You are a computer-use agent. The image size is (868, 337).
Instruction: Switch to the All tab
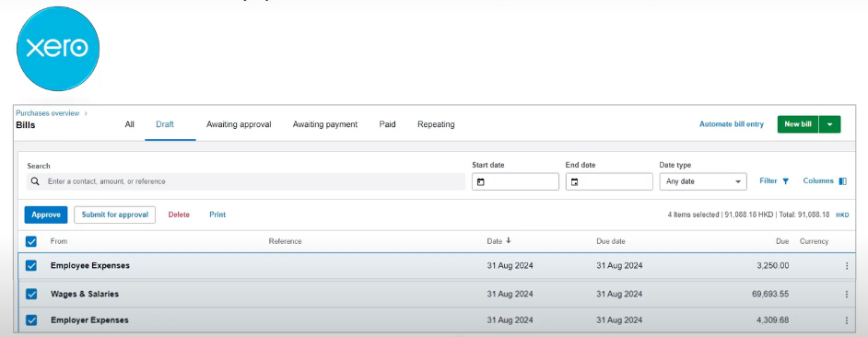(x=130, y=124)
